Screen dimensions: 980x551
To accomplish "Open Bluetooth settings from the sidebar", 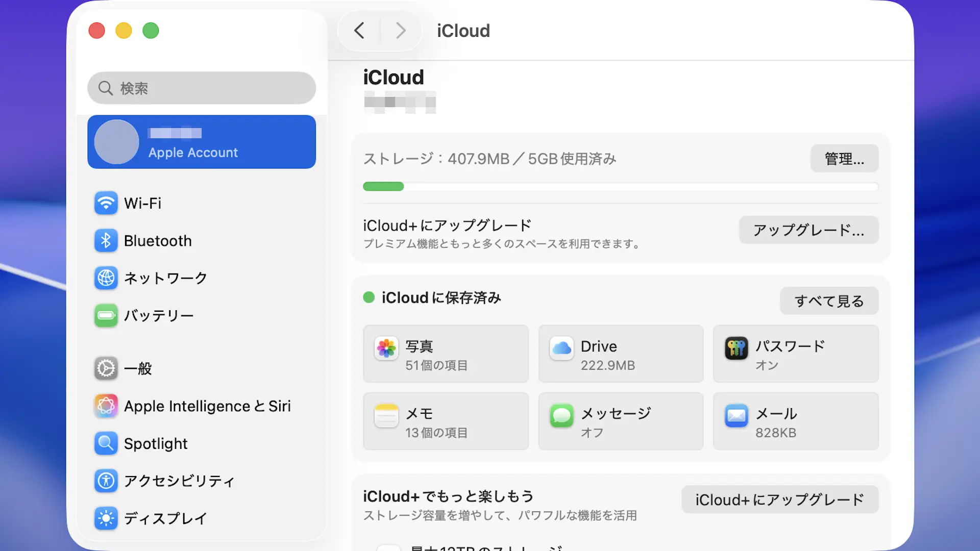I will pyautogui.click(x=158, y=241).
